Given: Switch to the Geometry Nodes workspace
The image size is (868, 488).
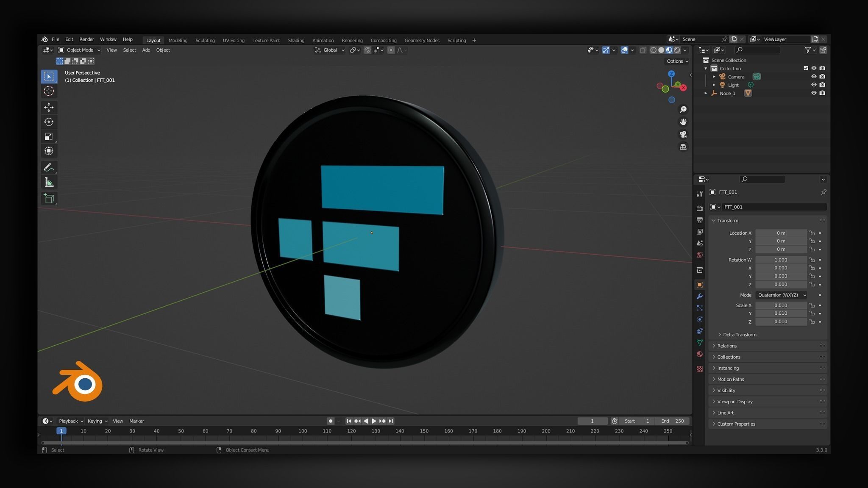Looking at the screenshot, I should point(422,40).
